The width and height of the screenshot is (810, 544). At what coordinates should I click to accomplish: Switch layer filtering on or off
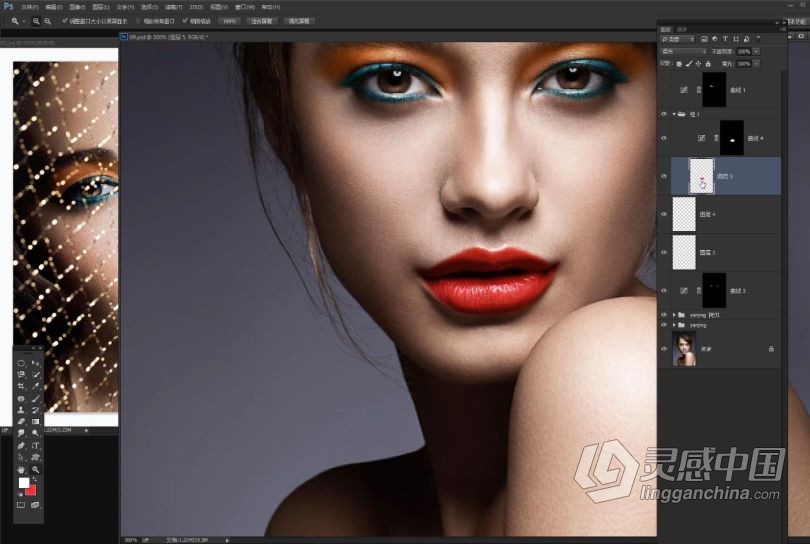[x=758, y=38]
